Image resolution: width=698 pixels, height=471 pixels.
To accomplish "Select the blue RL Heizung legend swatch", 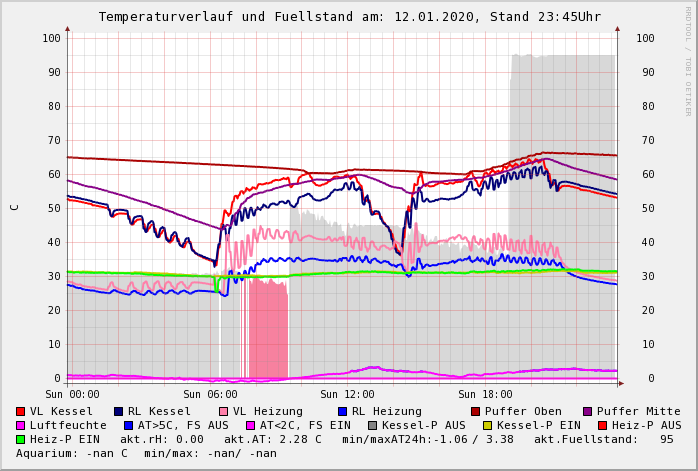I will (343, 411).
